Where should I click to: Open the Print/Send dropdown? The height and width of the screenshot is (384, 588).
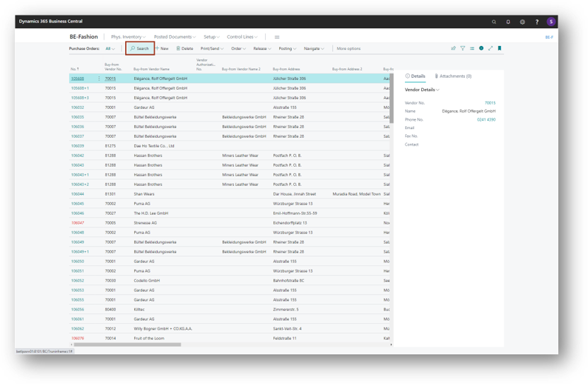[x=212, y=48]
